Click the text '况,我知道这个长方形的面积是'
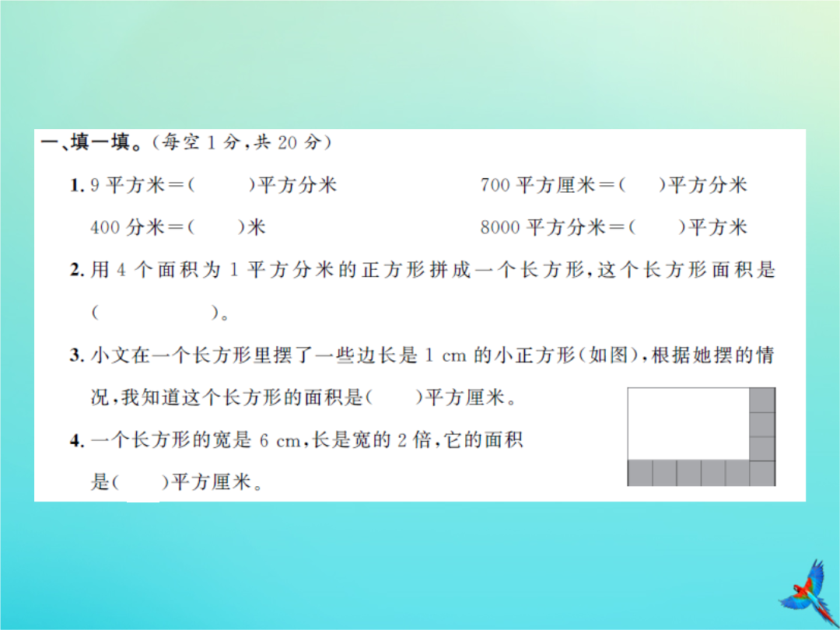Viewport: 840px width, 630px height. 228,397
